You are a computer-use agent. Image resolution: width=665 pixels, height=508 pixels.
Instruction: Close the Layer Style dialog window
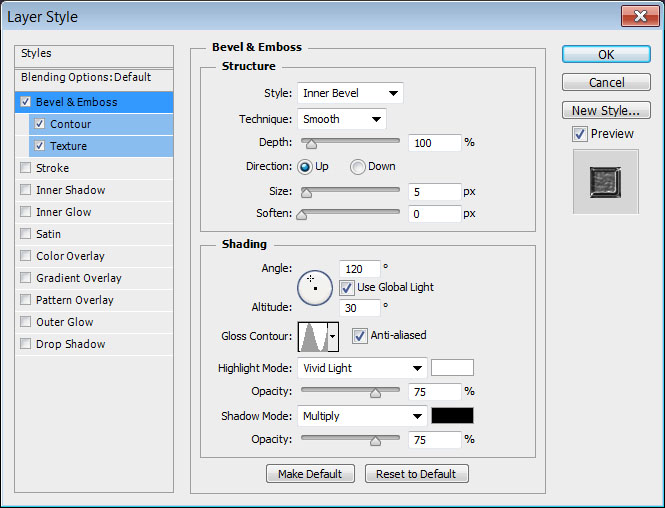coord(636,16)
